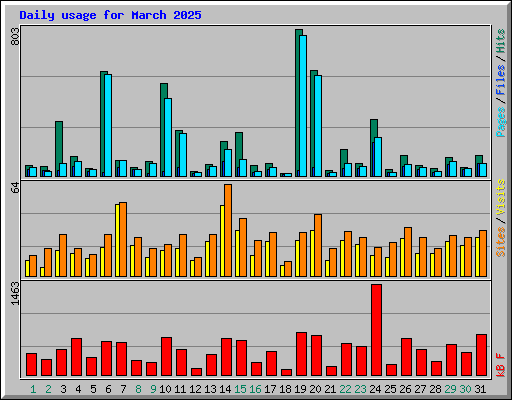This screenshot has width=512, height=400.
Task: Click day label 4 on x-axis
Action: click(x=78, y=389)
